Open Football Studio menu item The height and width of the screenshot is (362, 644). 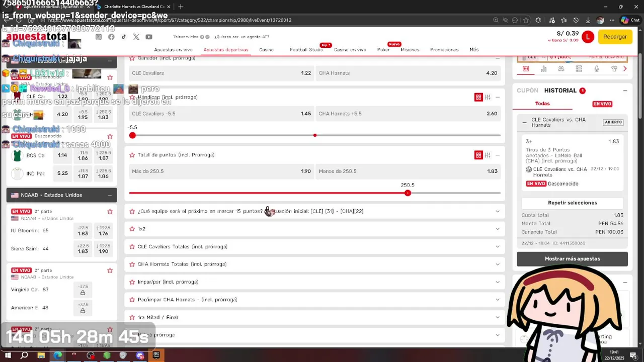click(306, 50)
